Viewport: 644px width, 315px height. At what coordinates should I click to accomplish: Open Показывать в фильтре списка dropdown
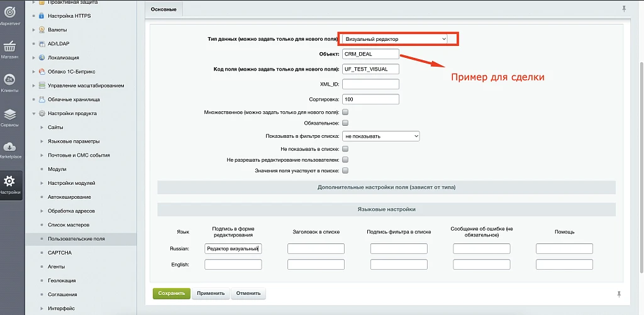pos(380,136)
